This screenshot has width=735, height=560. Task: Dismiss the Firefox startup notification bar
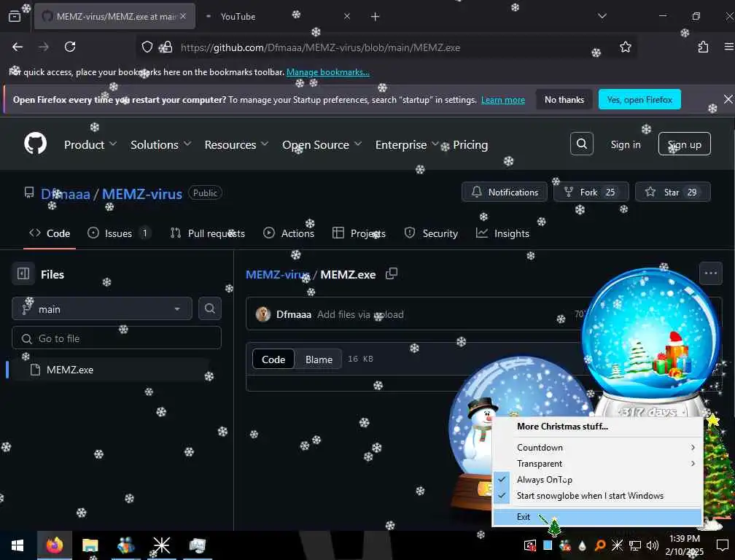(728, 99)
